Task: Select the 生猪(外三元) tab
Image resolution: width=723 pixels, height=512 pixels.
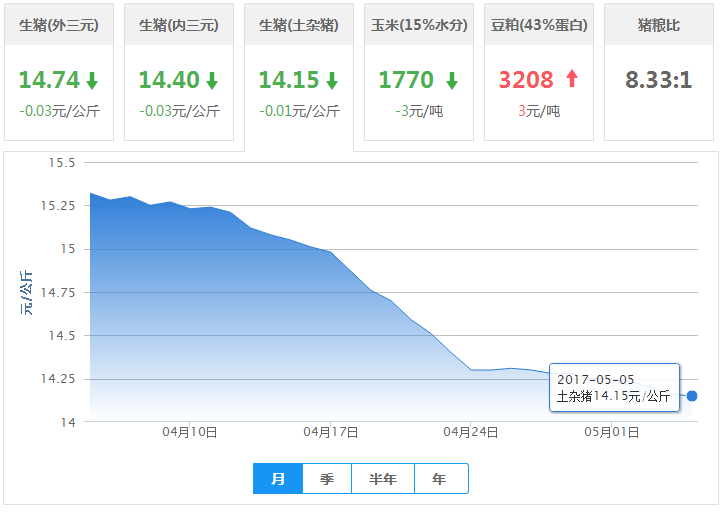Action: (x=59, y=24)
